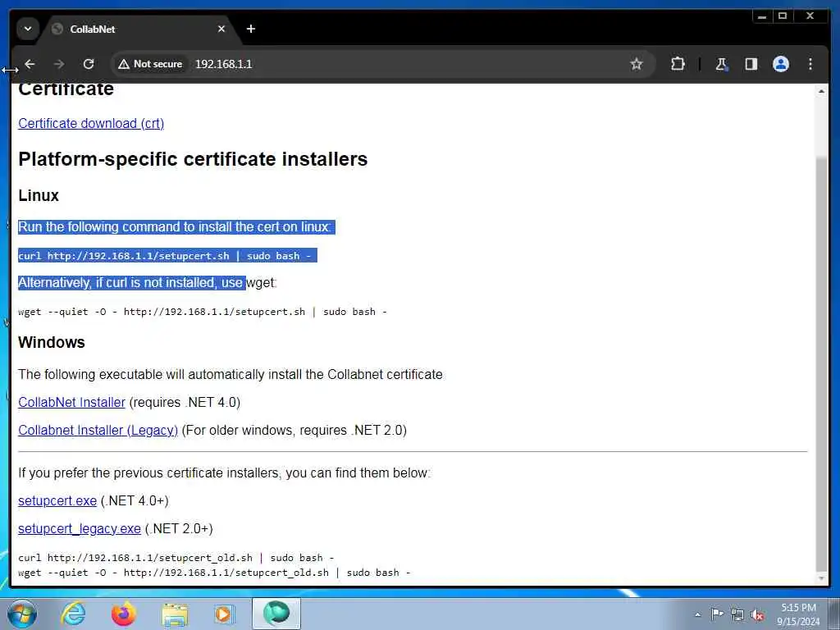
Task: Close the browser window
Action: click(810, 16)
